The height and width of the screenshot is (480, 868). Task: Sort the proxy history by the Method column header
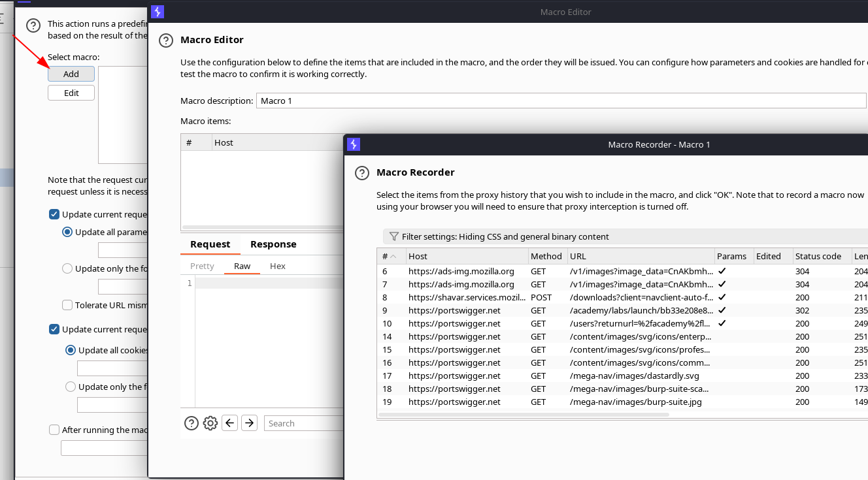[546, 256]
